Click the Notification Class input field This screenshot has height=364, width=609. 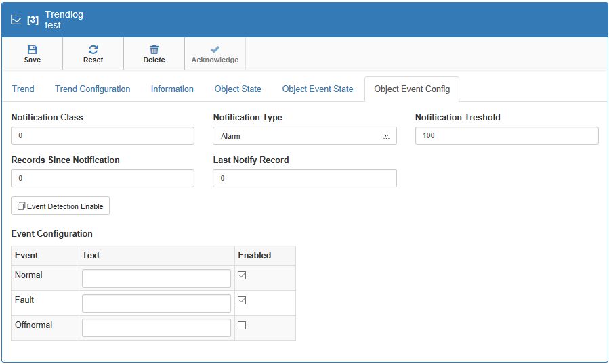tap(102, 136)
